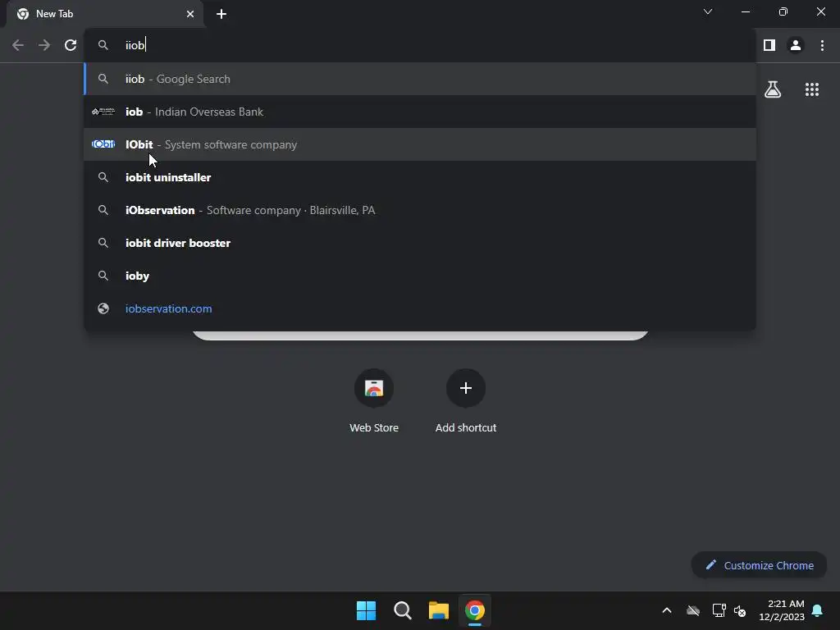Click the forward navigation arrow
840x630 pixels.
coord(44,45)
